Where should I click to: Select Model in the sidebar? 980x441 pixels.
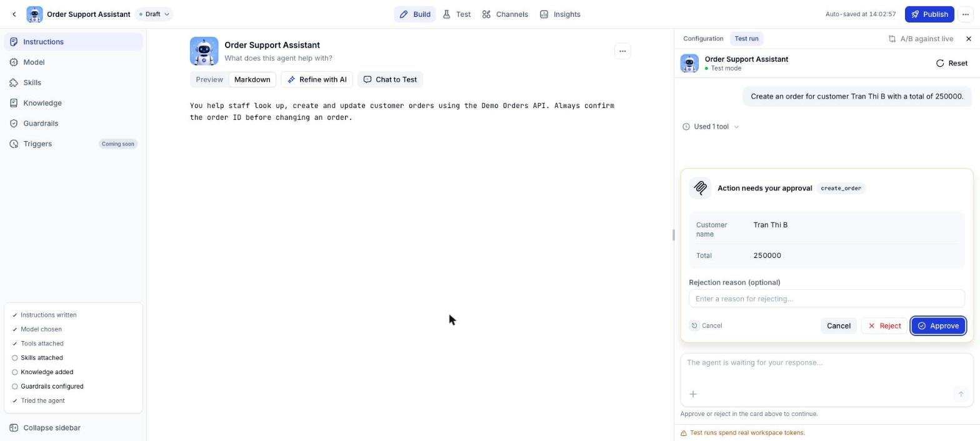tap(73, 62)
